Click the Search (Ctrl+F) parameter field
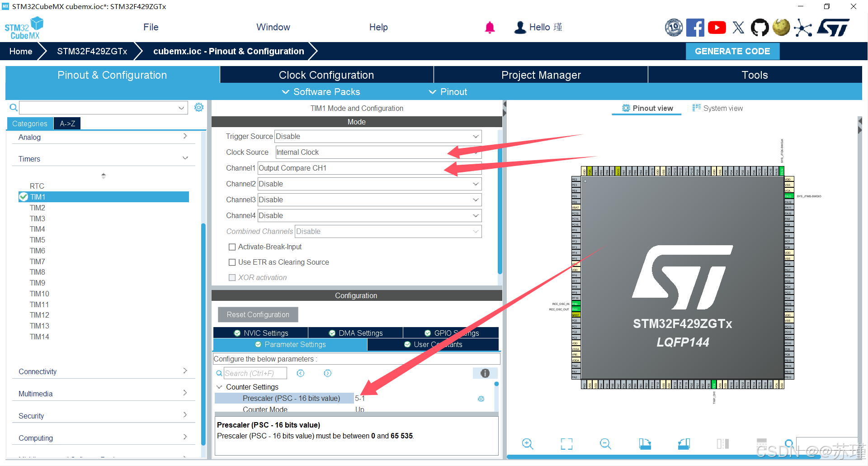This screenshot has height=466, width=868. click(x=255, y=373)
